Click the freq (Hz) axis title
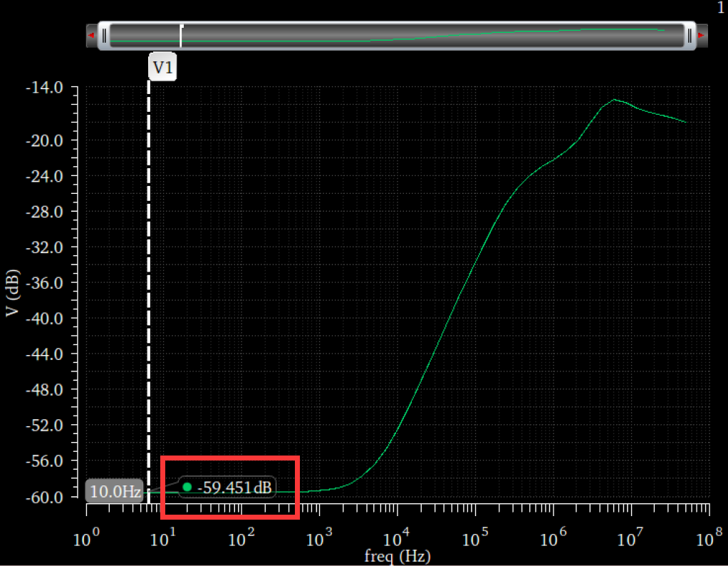728x566 pixels. [397, 556]
